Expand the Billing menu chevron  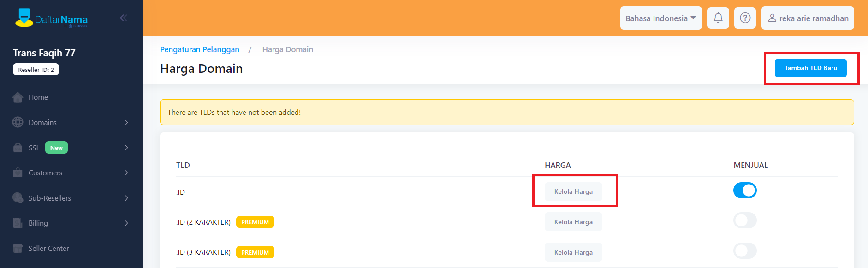(x=126, y=223)
